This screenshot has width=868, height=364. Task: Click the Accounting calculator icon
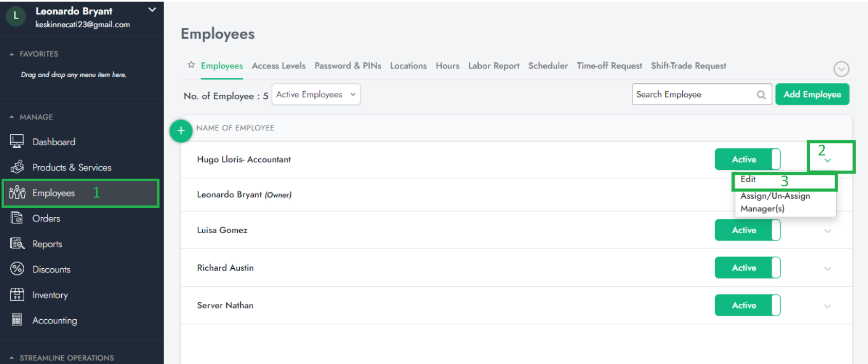[17, 320]
